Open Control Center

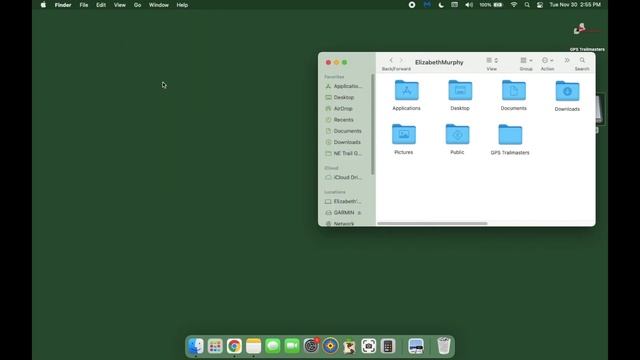[540, 5]
